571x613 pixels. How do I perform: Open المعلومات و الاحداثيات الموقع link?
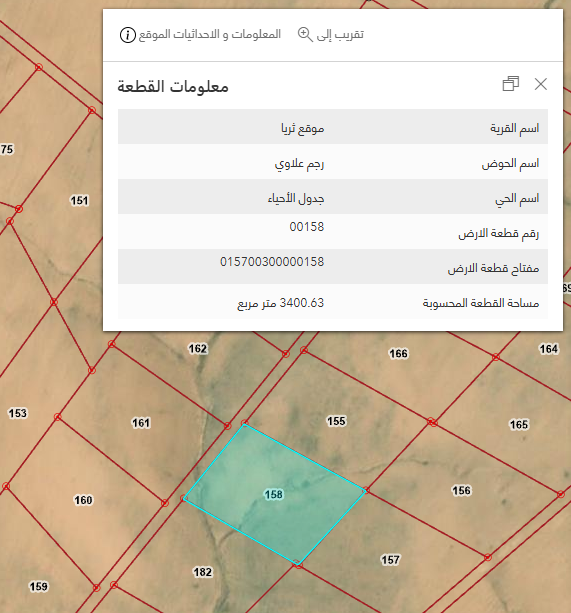pyautogui.click(x=209, y=34)
